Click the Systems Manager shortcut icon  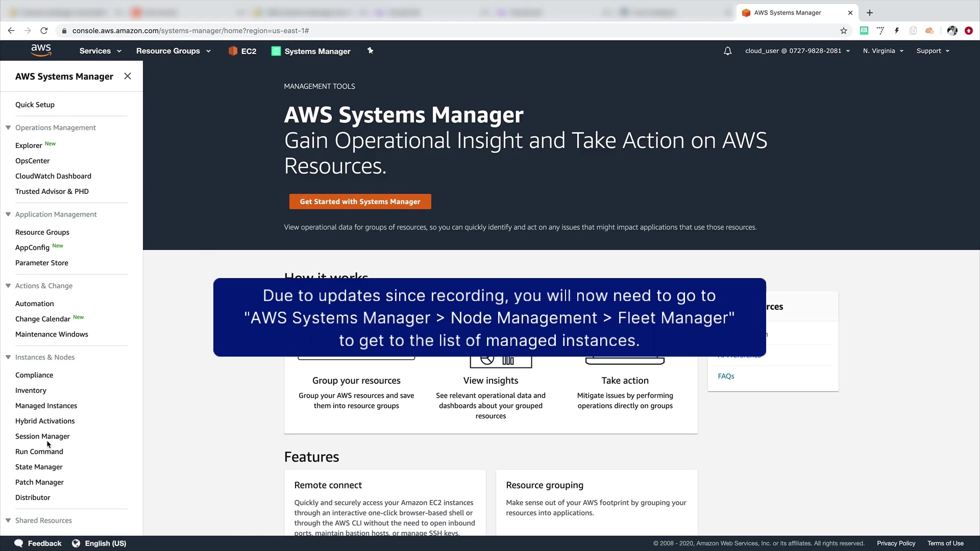point(276,51)
